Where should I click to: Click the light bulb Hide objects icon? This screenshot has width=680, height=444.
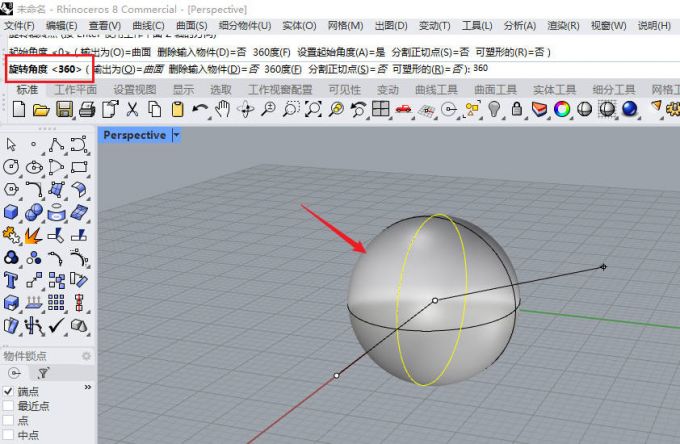pyautogui.click(x=494, y=109)
